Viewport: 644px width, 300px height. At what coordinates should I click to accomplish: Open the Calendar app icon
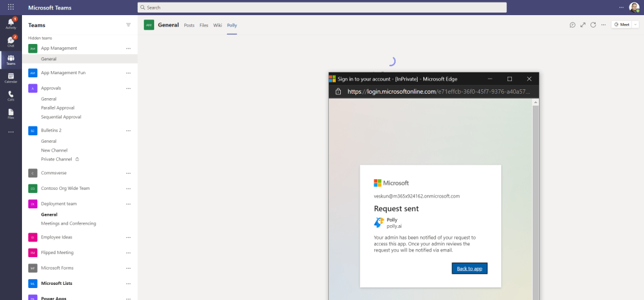11,78
